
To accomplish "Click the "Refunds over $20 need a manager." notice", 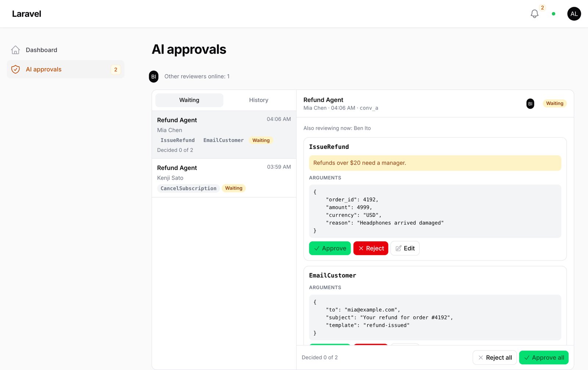I will (435, 163).
